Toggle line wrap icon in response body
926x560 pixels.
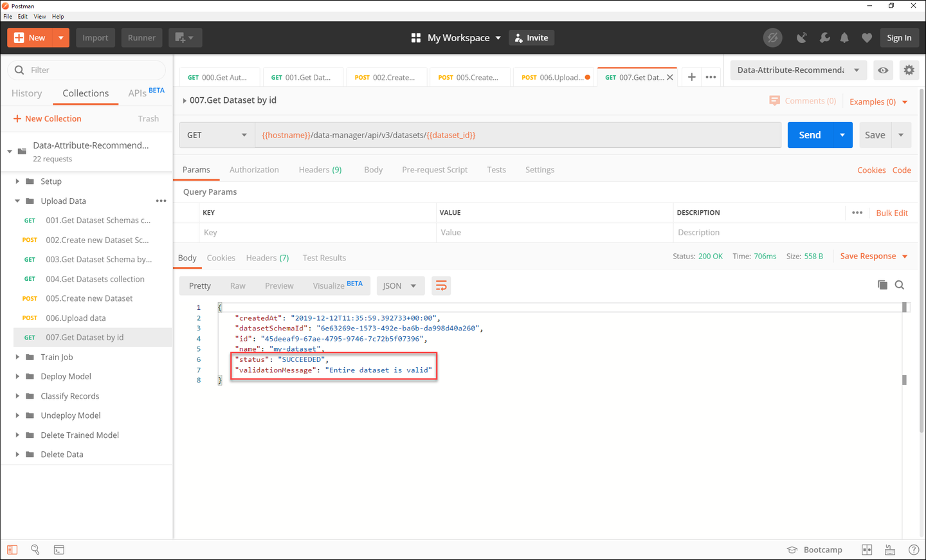pyautogui.click(x=441, y=285)
